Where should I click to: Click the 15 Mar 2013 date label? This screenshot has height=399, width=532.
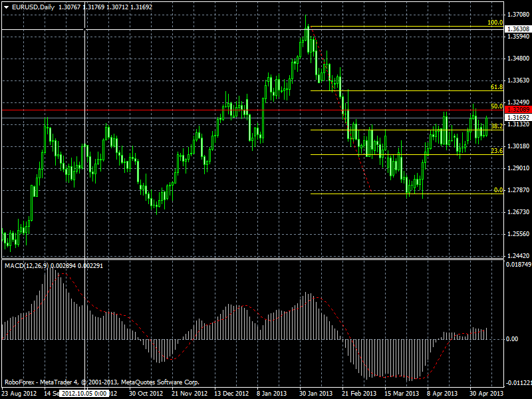[x=402, y=394]
